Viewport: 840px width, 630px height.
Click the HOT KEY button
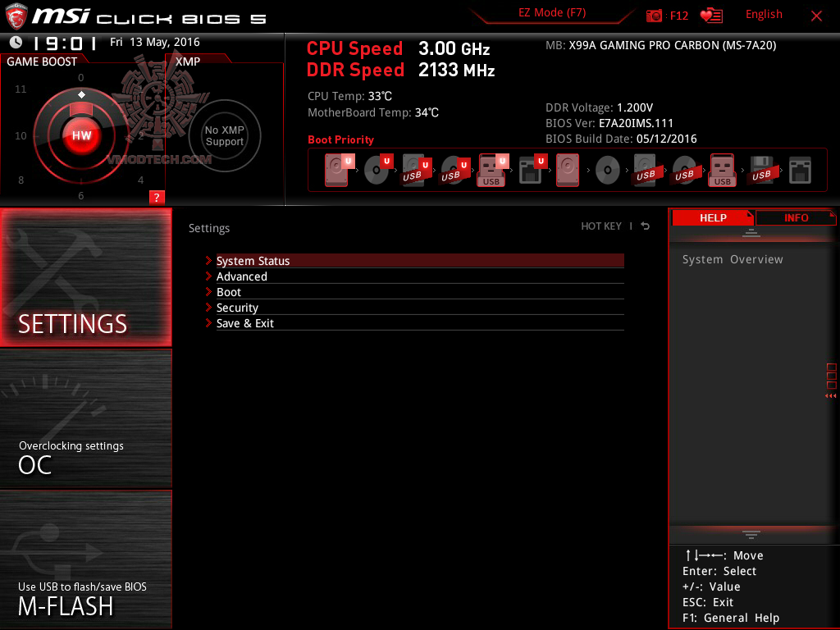[601, 226]
